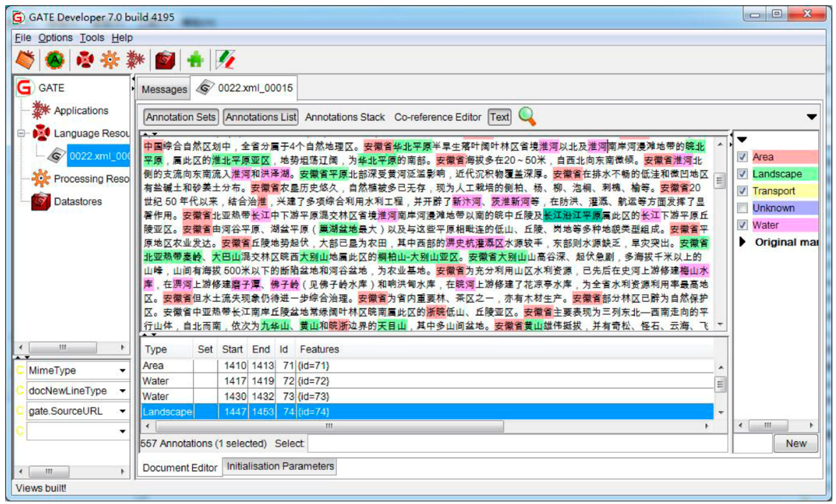The height and width of the screenshot is (504, 836).
Task: Click the new application toolbar icon
Action: point(135,60)
